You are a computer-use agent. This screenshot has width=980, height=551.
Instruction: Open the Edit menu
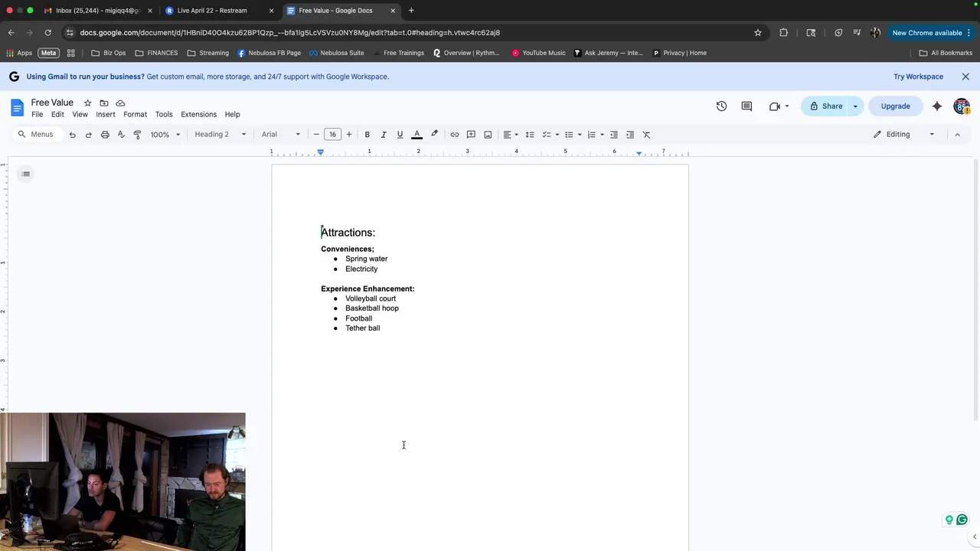pyautogui.click(x=57, y=115)
